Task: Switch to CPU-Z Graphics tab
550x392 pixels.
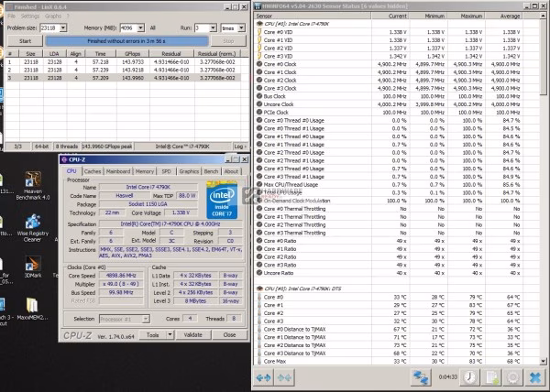Action: tap(189, 171)
